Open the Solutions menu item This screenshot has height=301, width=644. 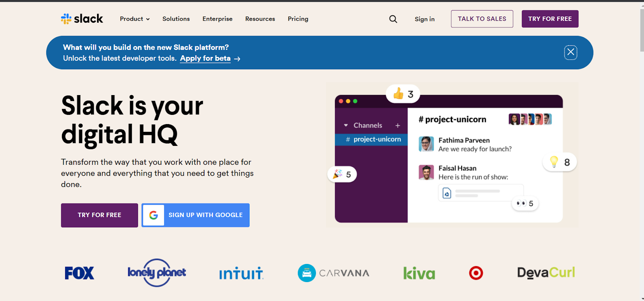pos(176,19)
